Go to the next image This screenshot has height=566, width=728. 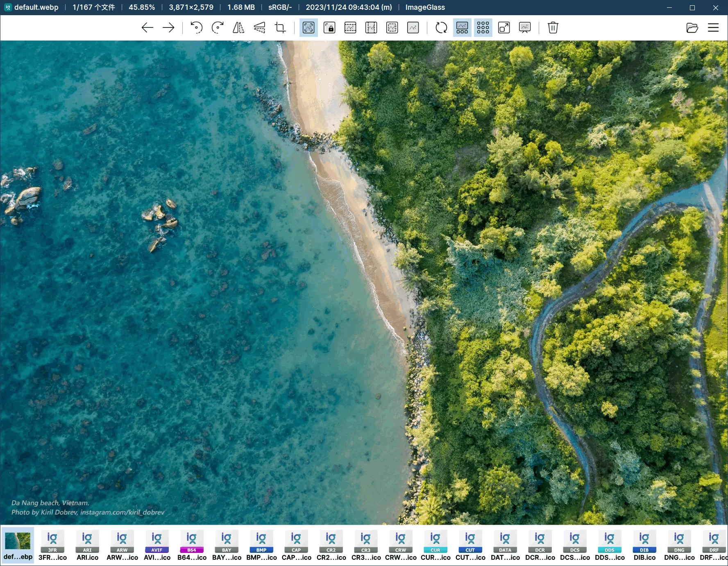168,28
